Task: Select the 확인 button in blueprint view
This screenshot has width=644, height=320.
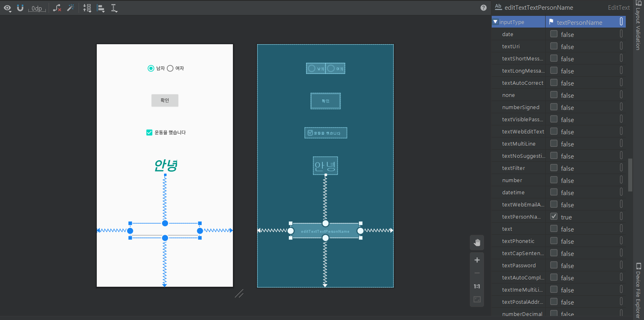Action: [326, 101]
